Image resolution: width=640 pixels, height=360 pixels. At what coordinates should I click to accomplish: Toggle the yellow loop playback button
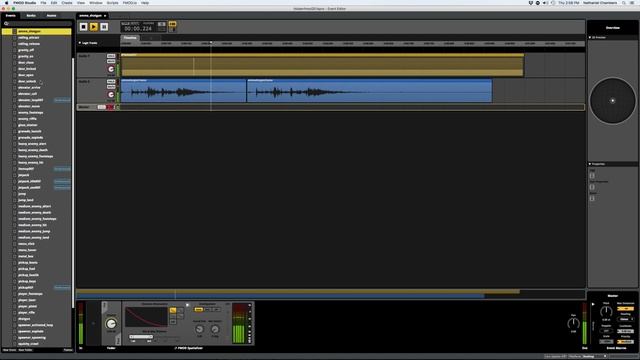pos(172,24)
